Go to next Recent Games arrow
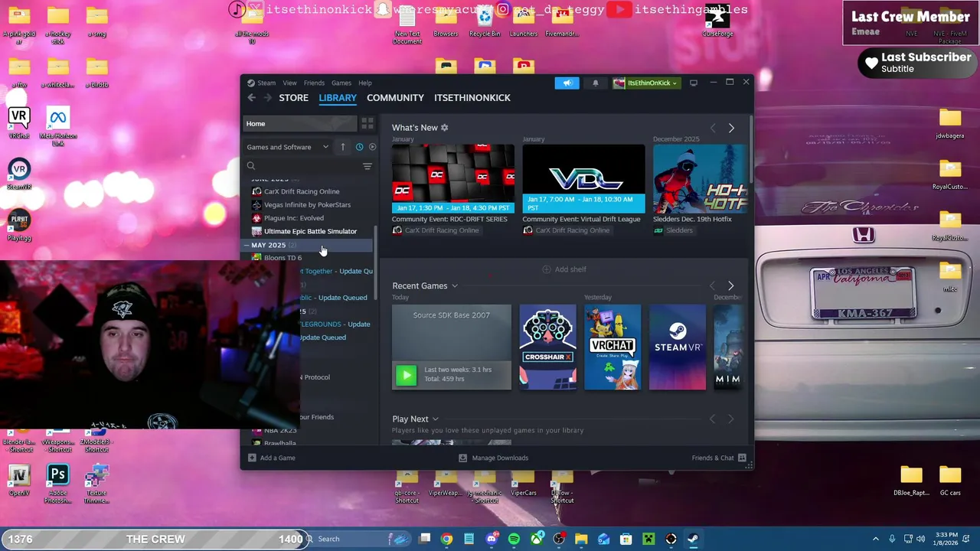980x551 pixels. [x=730, y=285]
